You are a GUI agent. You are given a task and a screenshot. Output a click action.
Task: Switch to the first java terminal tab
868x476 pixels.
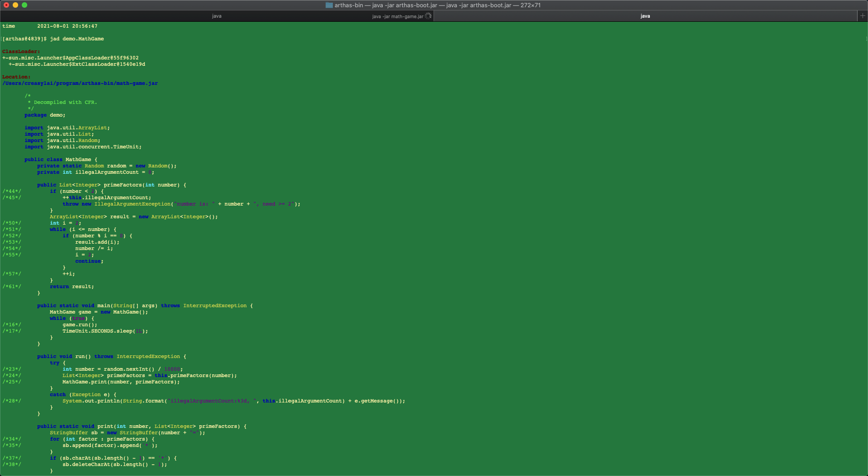pyautogui.click(x=217, y=16)
